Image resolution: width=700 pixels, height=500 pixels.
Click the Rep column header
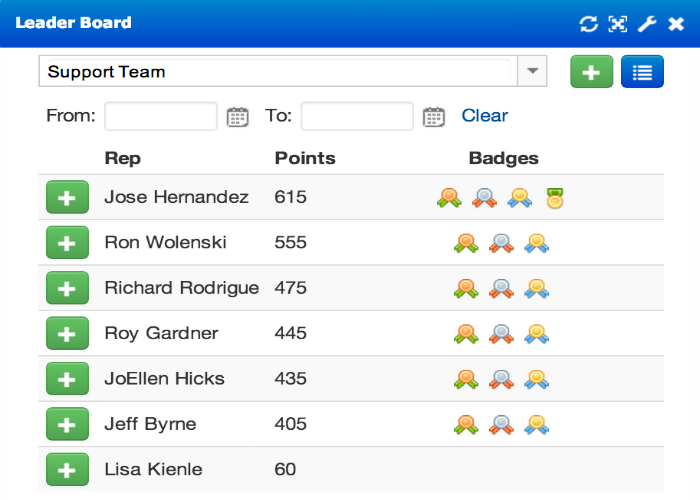tap(122, 158)
